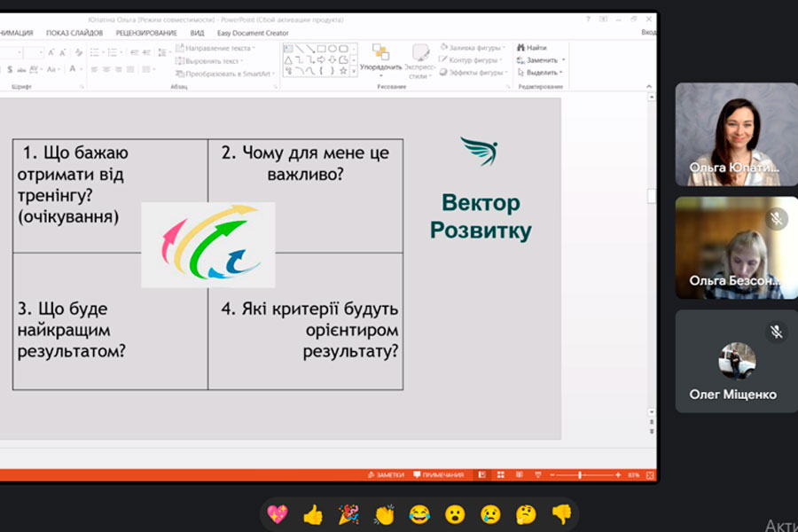Apply text shadow S icon

[10, 69]
